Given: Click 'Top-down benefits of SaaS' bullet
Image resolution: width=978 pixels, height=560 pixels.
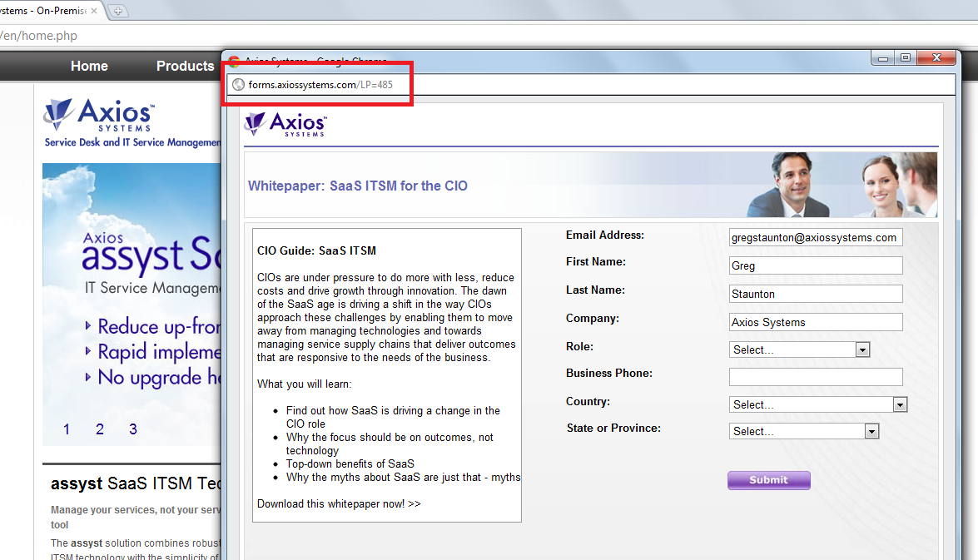Looking at the screenshot, I should (x=350, y=464).
